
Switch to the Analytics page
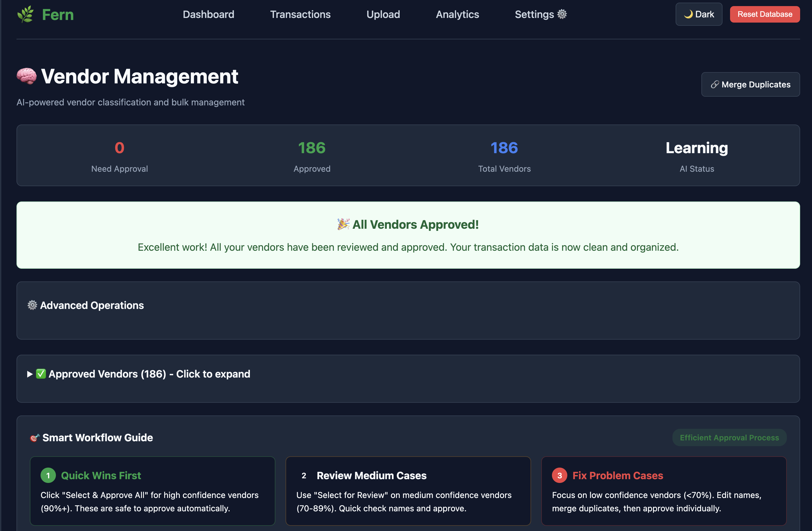(457, 14)
